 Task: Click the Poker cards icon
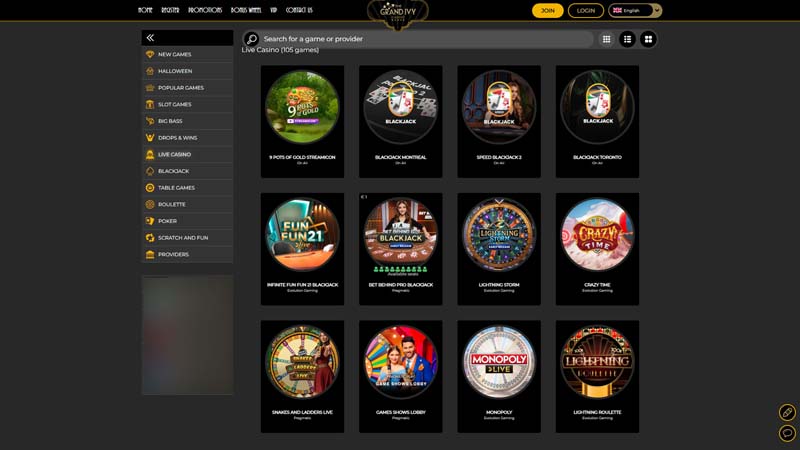[150, 221]
